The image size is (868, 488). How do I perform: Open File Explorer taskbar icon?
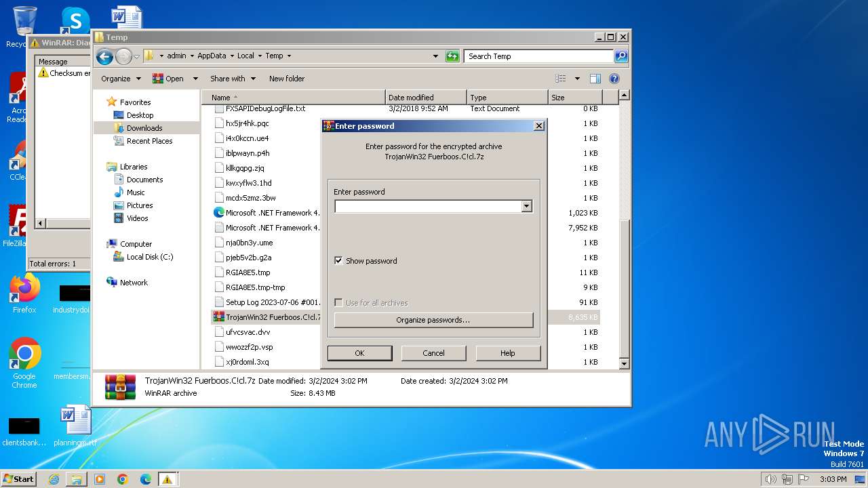pyautogui.click(x=77, y=479)
